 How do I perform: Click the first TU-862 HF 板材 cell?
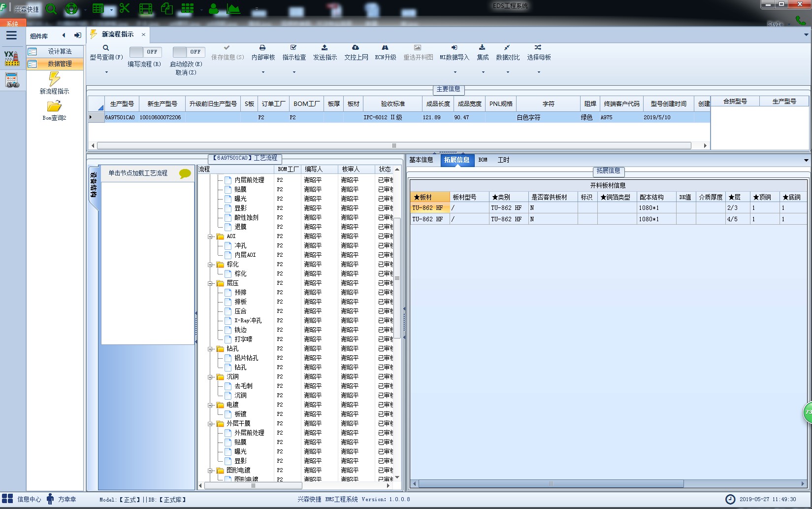(429, 208)
